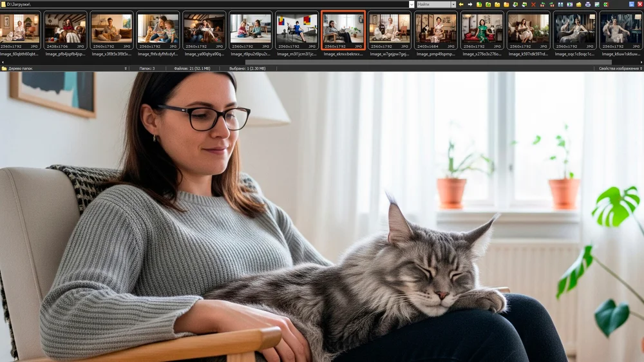Open the Найти search dropdown arrow

pos(453,5)
